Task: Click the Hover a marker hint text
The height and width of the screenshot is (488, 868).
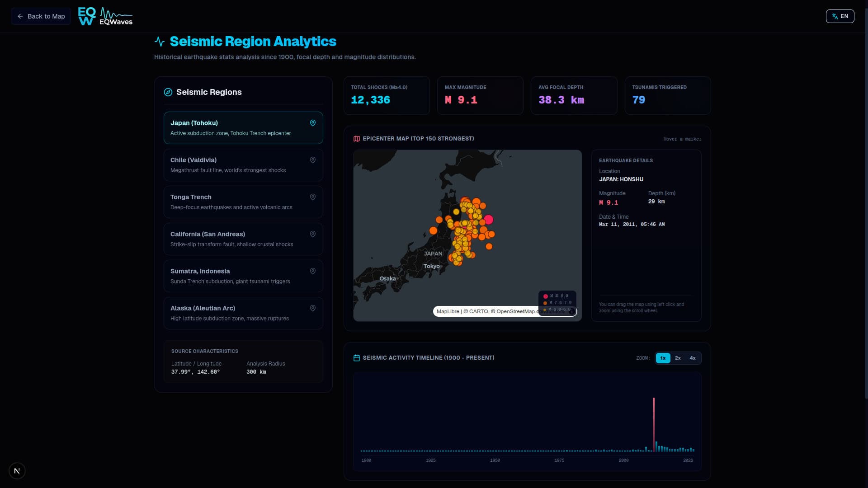Action: click(x=682, y=139)
